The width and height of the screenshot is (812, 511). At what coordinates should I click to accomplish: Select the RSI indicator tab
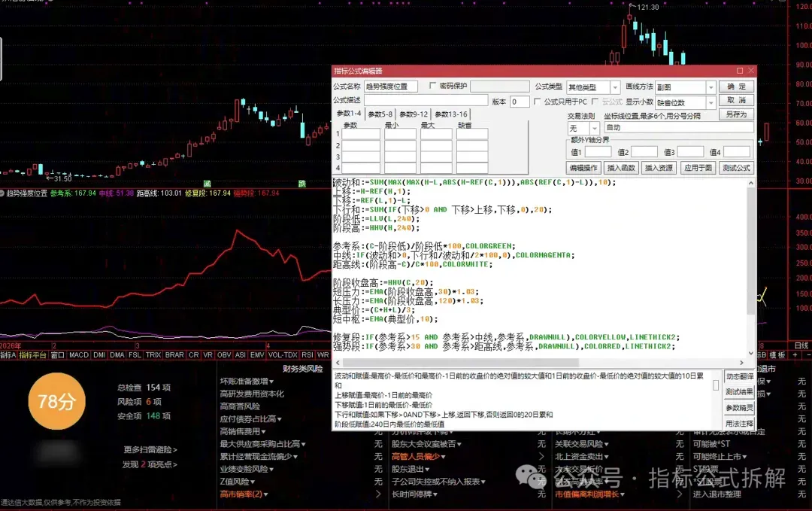pyautogui.click(x=308, y=355)
